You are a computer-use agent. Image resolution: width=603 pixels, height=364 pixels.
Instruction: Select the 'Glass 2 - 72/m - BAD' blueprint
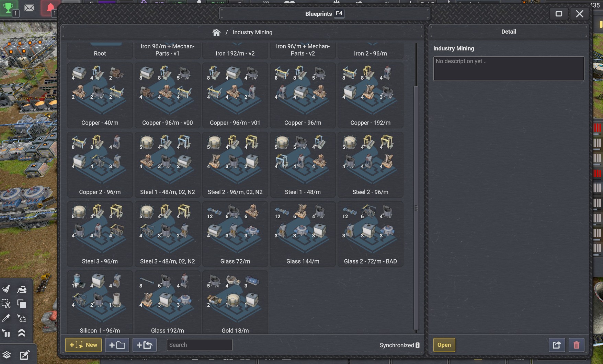pyautogui.click(x=371, y=234)
